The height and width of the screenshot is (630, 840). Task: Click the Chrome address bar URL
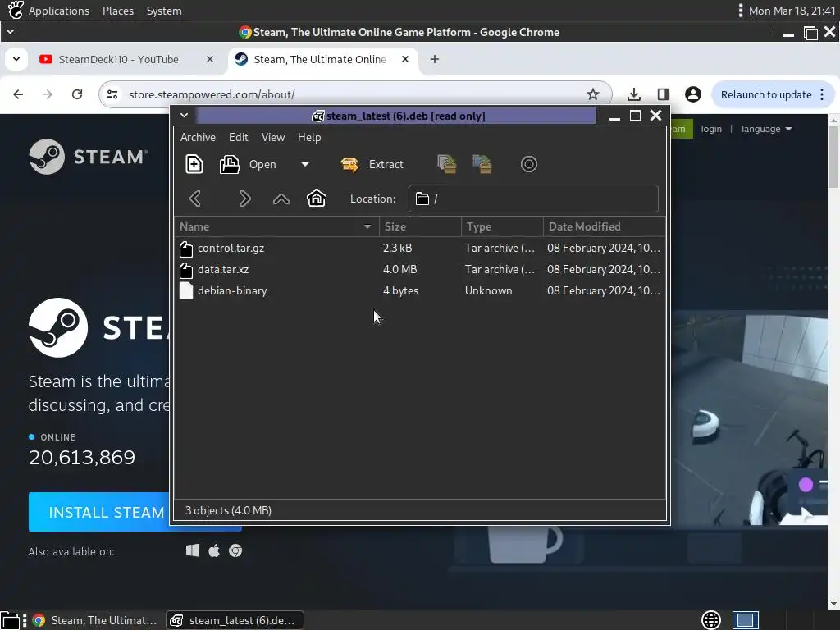pos(212,94)
